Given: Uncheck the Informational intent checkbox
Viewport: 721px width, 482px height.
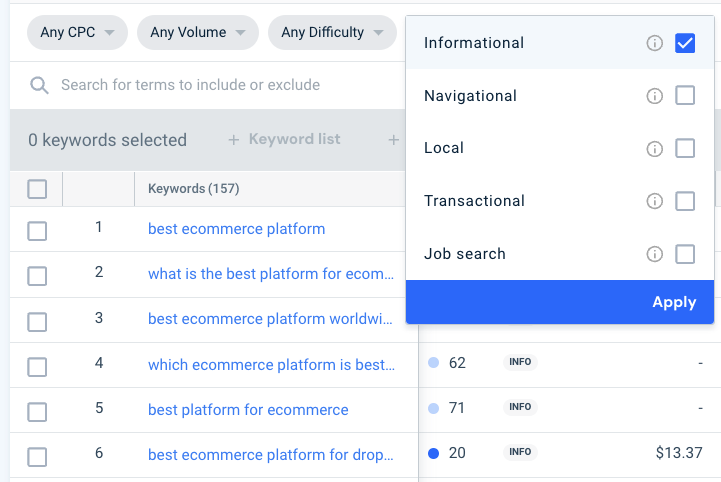Looking at the screenshot, I should [x=685, y=43].
